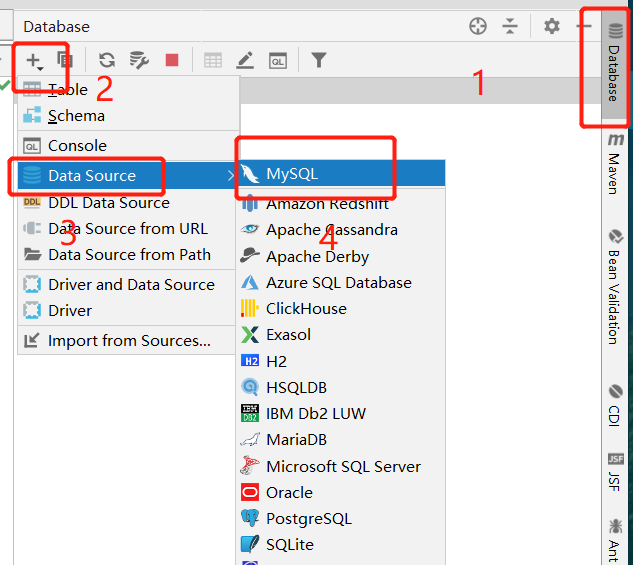Click the Collapse All icon in header
Screen dimensions: 633x565
click(x=510, y=26)
